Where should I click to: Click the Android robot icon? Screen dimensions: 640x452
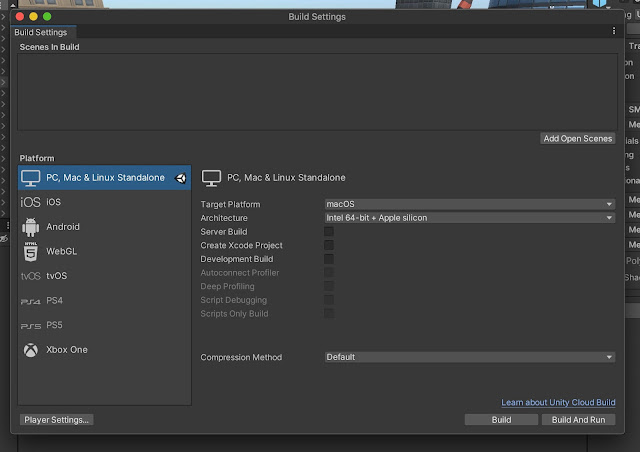(x=31, y=227)
